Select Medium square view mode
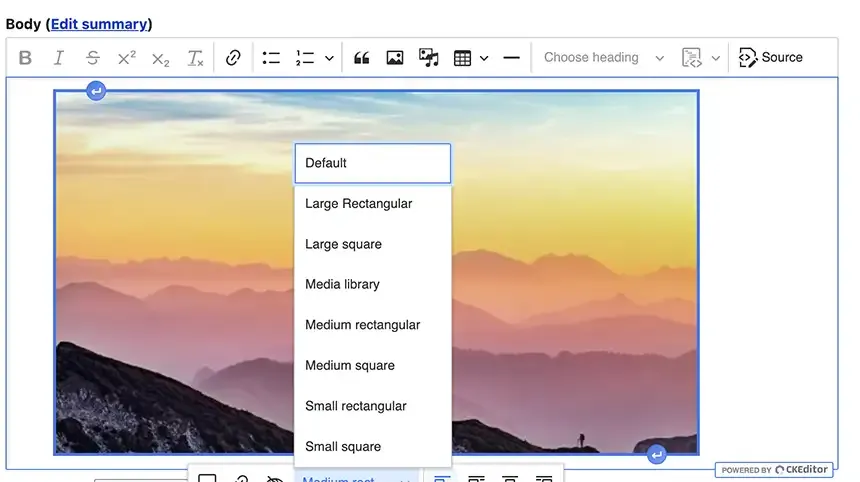 [x=372, y=365]
